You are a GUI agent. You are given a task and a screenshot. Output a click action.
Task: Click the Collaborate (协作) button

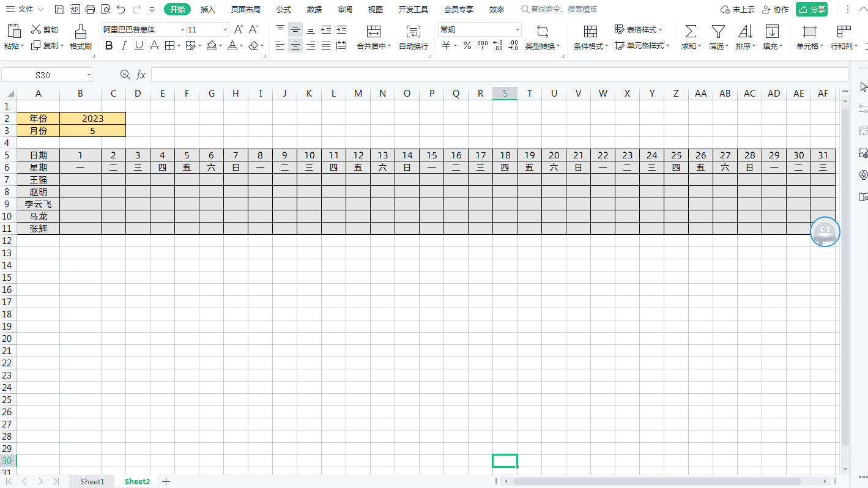click(x=775, y=9)
